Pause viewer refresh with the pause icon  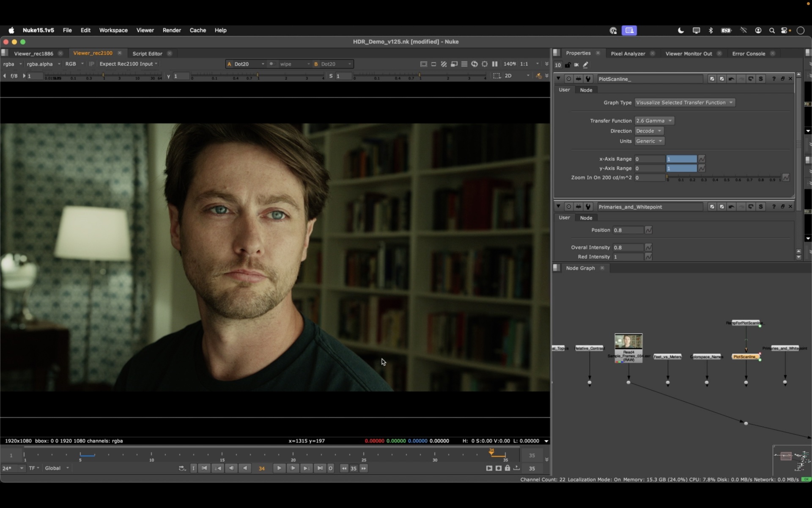(x=495, y=64)
